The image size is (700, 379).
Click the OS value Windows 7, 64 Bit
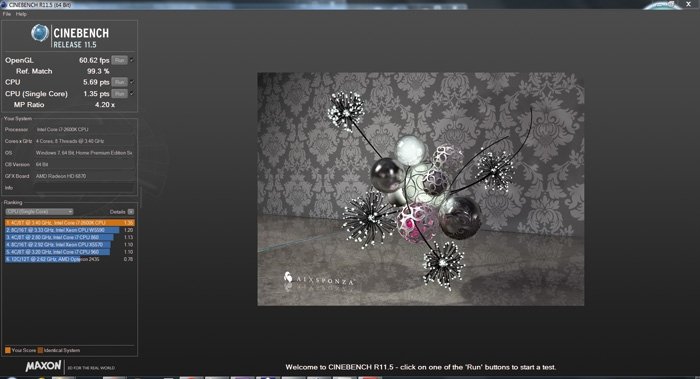(x=84, y=153)
